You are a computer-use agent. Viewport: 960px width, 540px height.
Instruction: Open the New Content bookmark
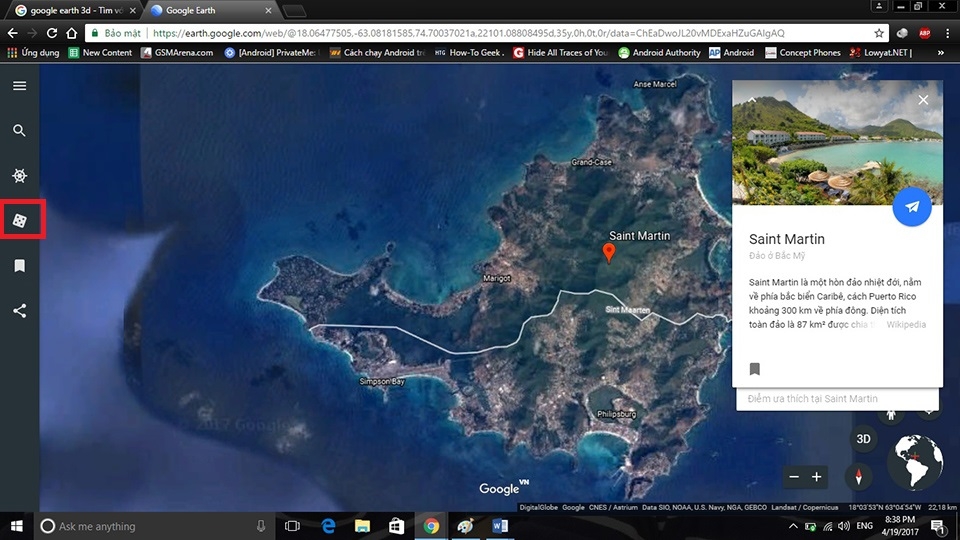(x=100, y=53)
